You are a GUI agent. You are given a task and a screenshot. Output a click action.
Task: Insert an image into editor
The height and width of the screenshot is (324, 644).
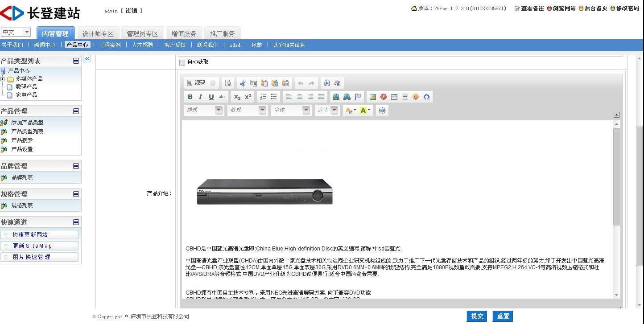(x=373, y=97)
